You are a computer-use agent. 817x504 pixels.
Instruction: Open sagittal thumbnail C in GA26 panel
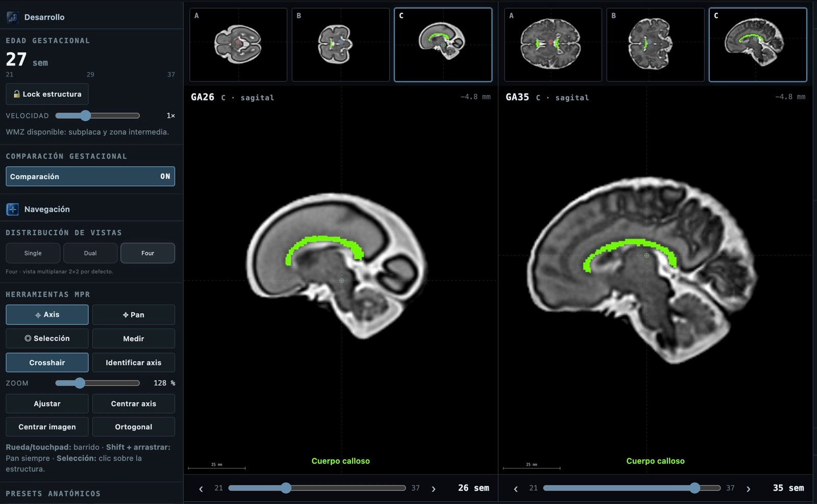click(x=443, y=45)
